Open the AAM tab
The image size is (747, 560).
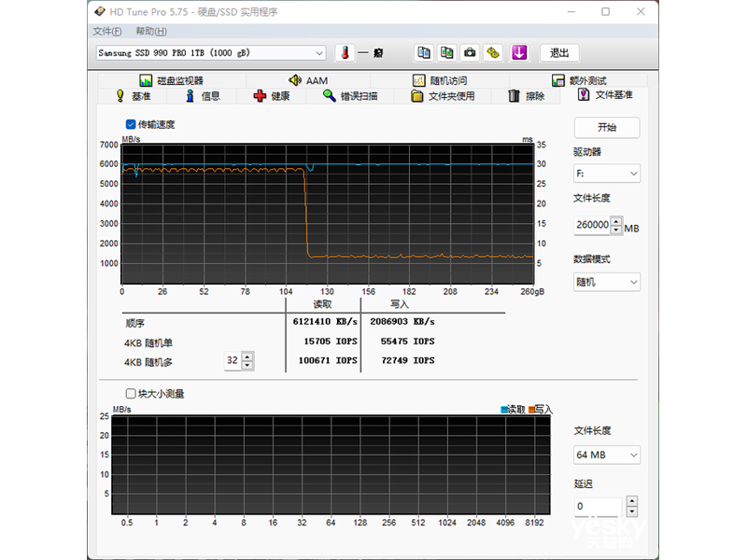(308, 80)
